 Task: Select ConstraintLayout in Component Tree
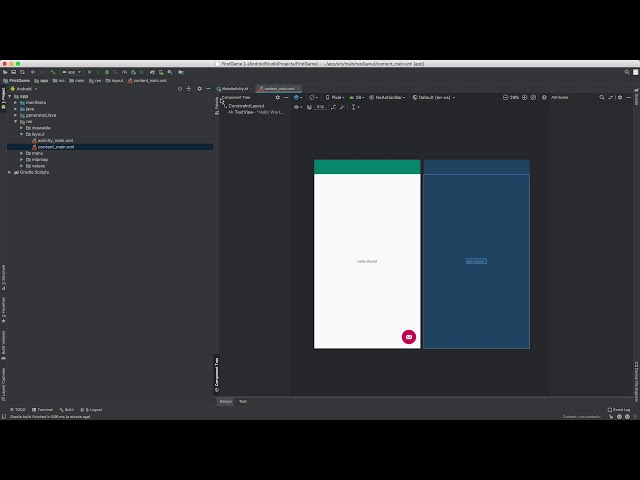(246, 106)
